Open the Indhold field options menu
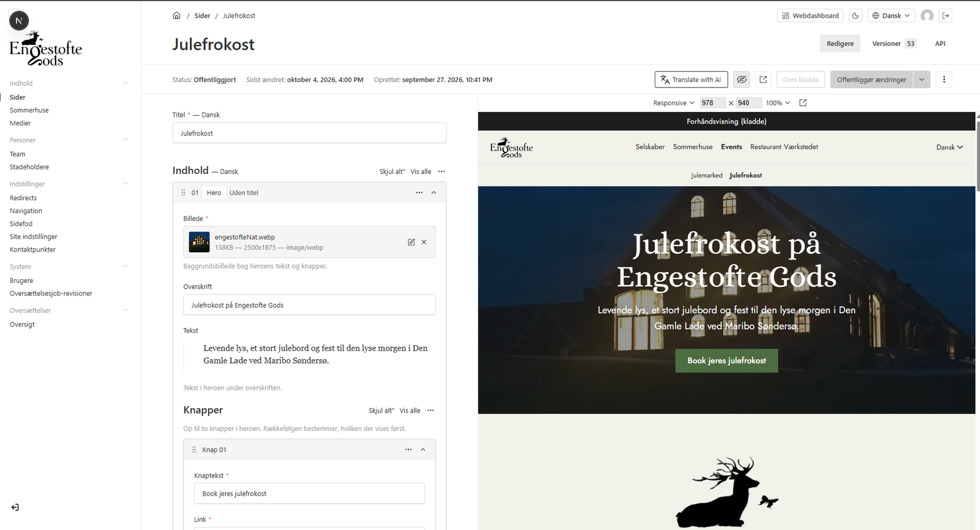Image resolution: width=980 pixels, height=530 pixels. (x=442, y=171)
